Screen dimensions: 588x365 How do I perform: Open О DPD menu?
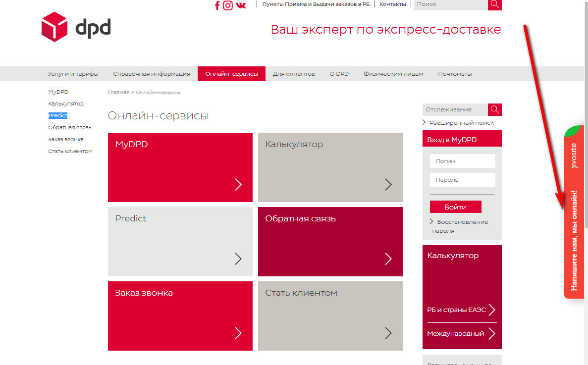click(339, 74)
